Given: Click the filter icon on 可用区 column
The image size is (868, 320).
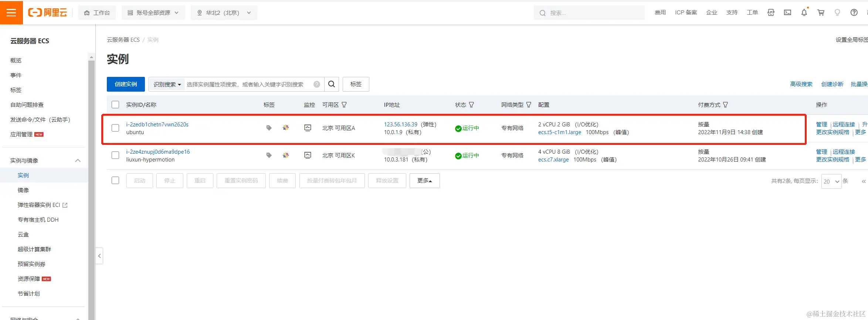Looking at the screenshot, I should [344, 105].
